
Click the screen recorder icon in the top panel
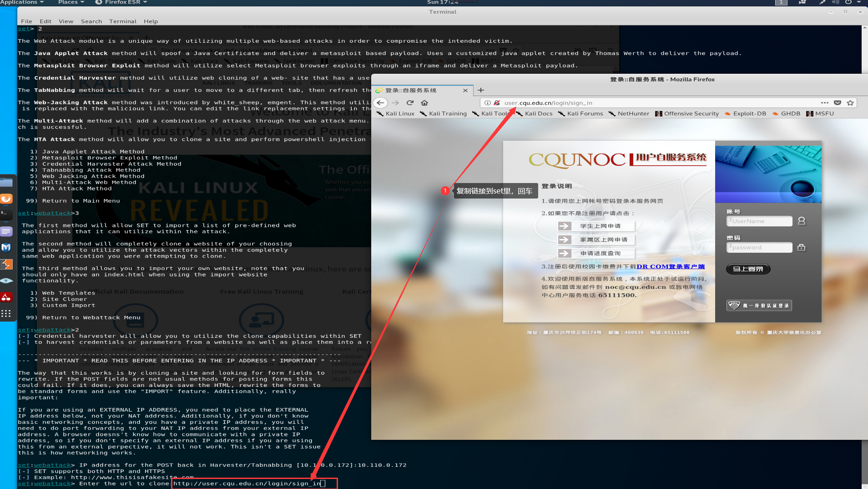[802, 2]
